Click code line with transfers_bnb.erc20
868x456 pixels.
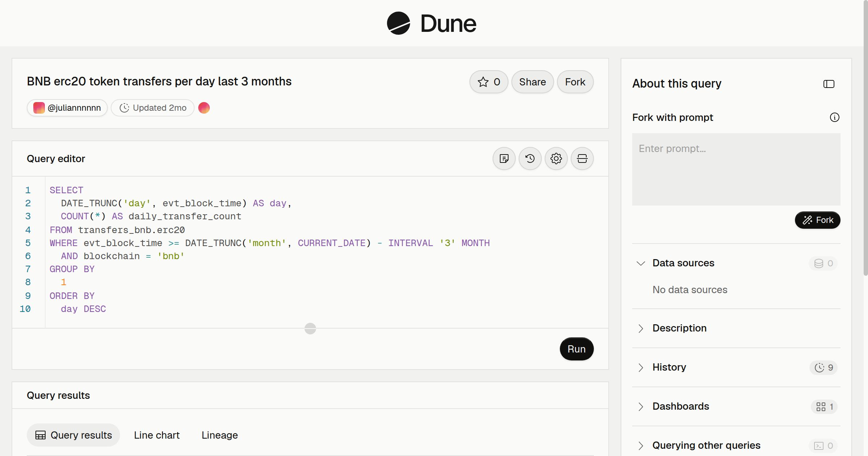pos(117,230)
